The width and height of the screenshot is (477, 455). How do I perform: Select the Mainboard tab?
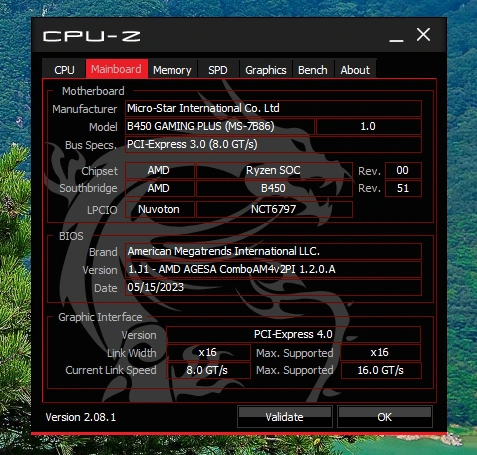coord(116,69)
